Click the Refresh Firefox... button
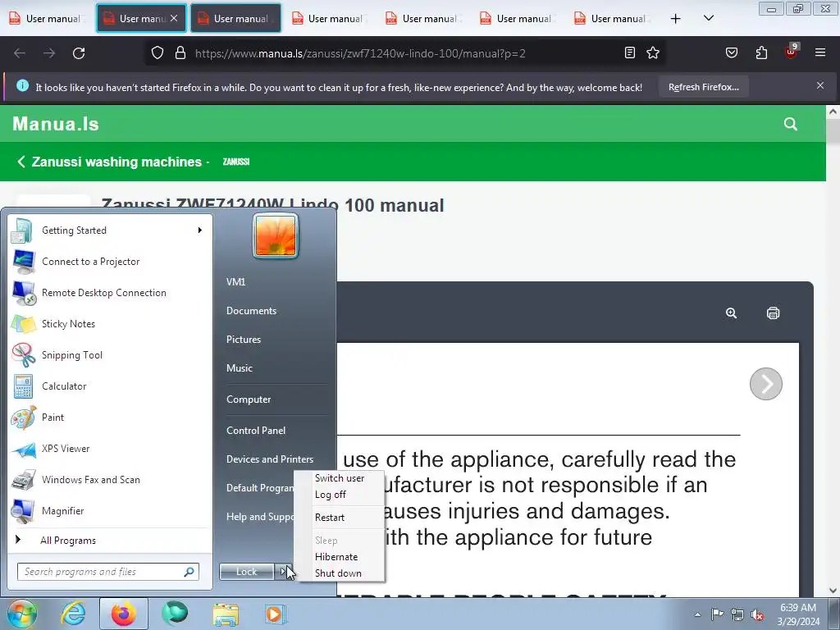This screenshot has width=840, height=630. [703, 87]
